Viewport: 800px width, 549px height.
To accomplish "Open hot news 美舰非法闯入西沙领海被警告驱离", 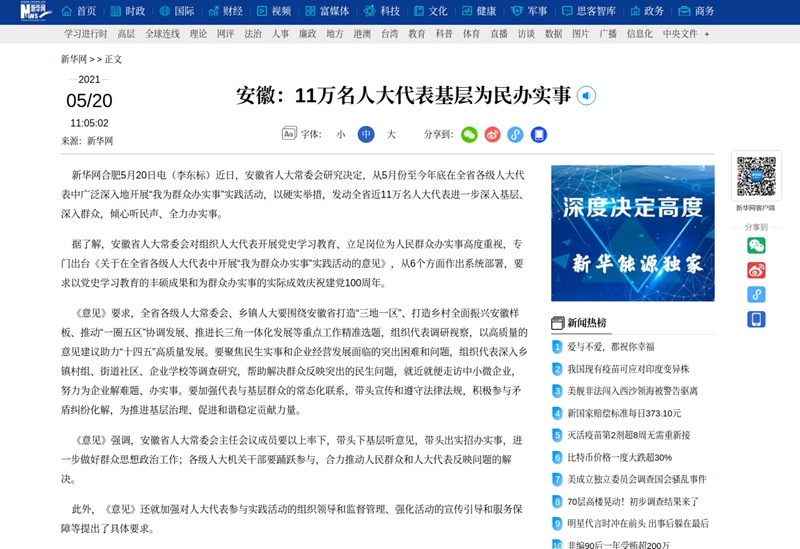I will pyautogui.click(x=633, y=391).
